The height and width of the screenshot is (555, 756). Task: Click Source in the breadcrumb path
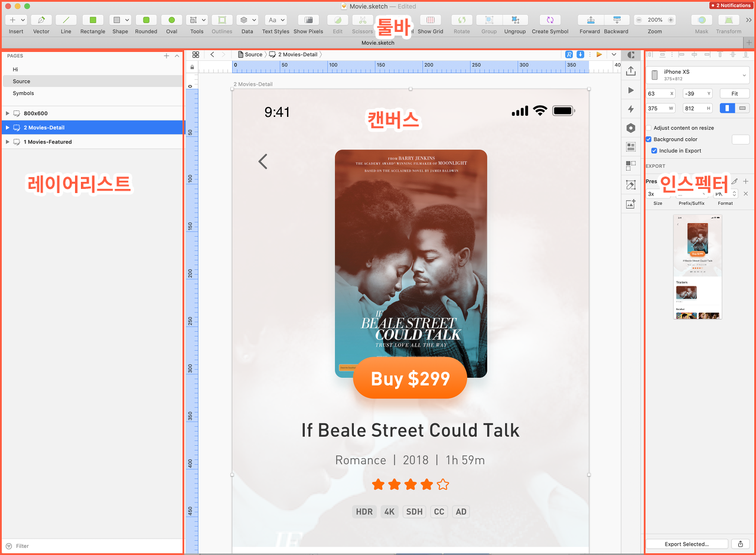(x=253, y=54)
